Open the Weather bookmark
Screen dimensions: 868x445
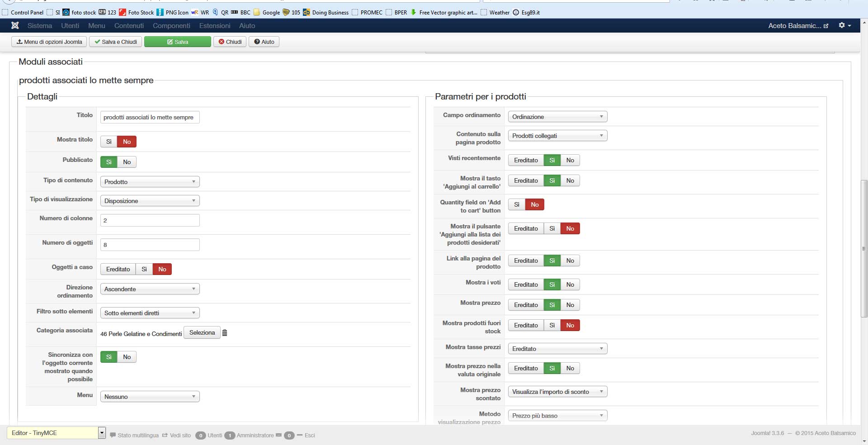[x=495, y=13]
